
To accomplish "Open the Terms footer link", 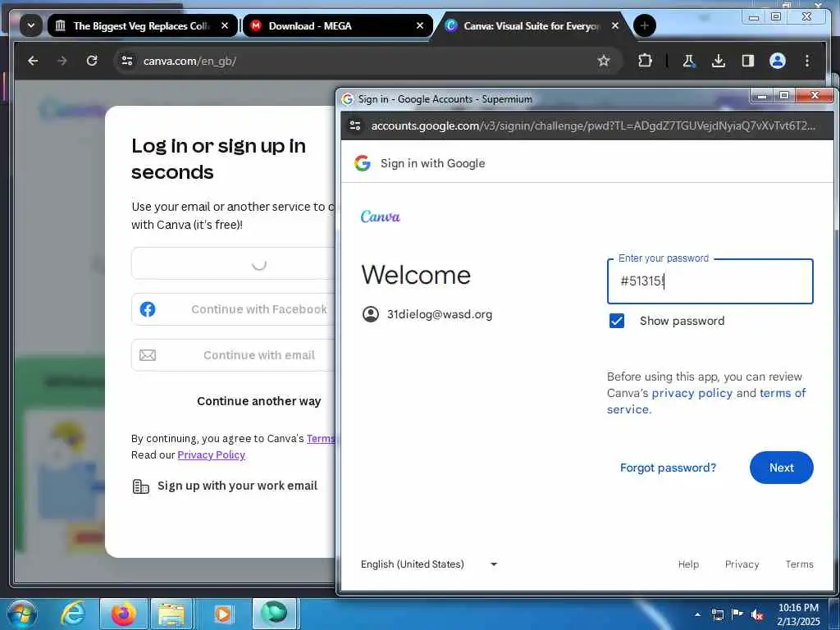I will pos(799,564).
